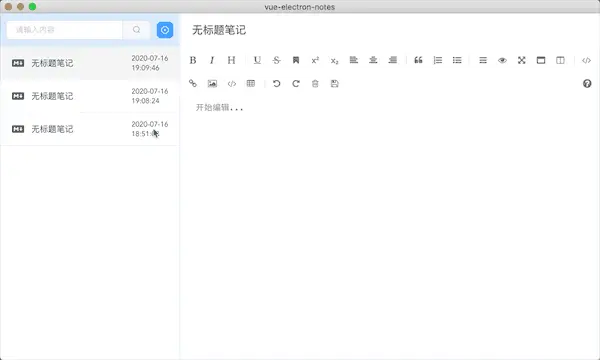The height and width of the screenshot is (360, 600).
Task: Redo the last undone edit
Action: (x=296, y=83)
